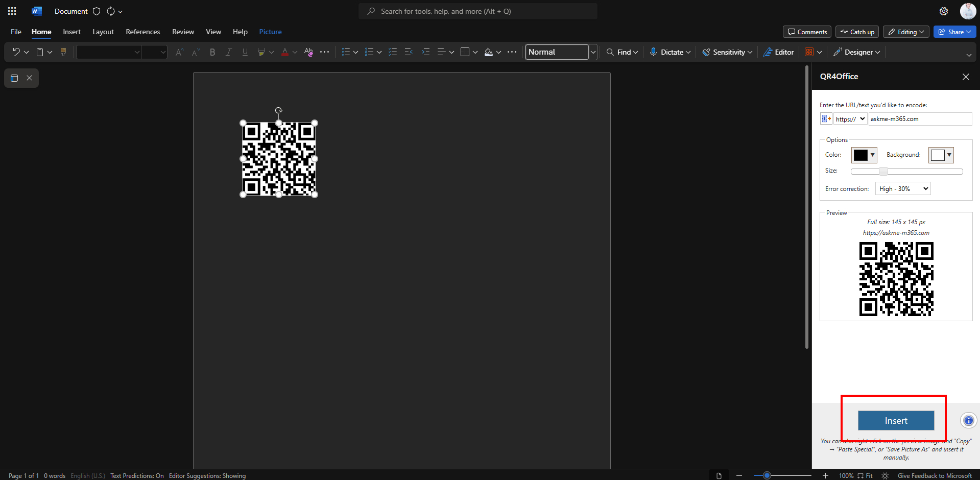Decrease paragraph indent

(409, 52)
